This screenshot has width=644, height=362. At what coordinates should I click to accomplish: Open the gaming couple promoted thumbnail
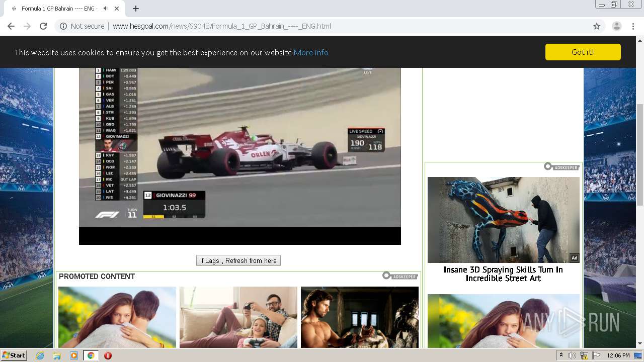[x=238, y=317]
